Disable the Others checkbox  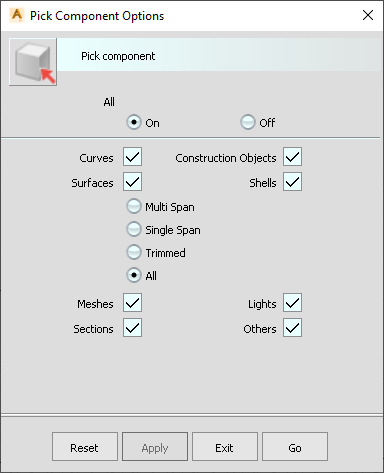point(293,328)
